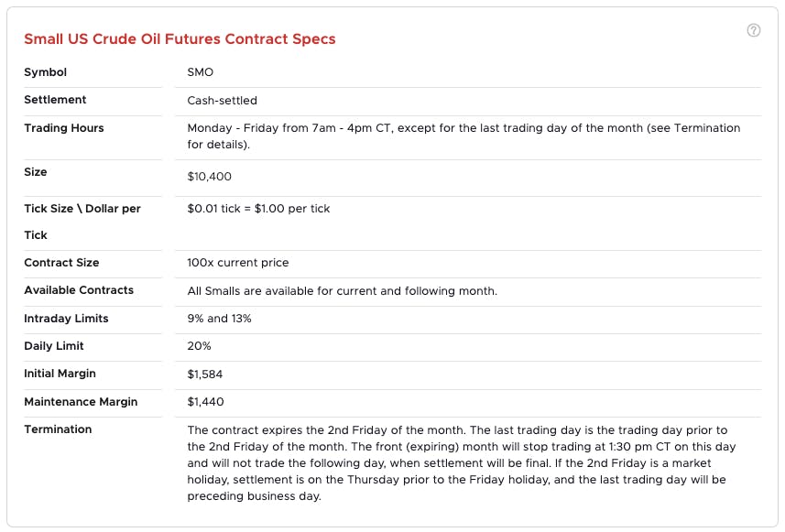Click the Termination row label
785x532 pixels.
(x=58, y=429)
